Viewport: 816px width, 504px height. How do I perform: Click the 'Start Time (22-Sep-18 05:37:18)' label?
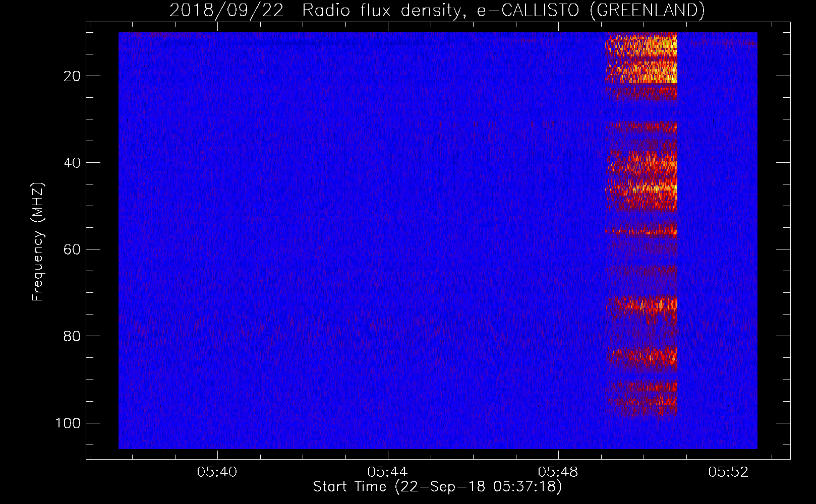437,487
